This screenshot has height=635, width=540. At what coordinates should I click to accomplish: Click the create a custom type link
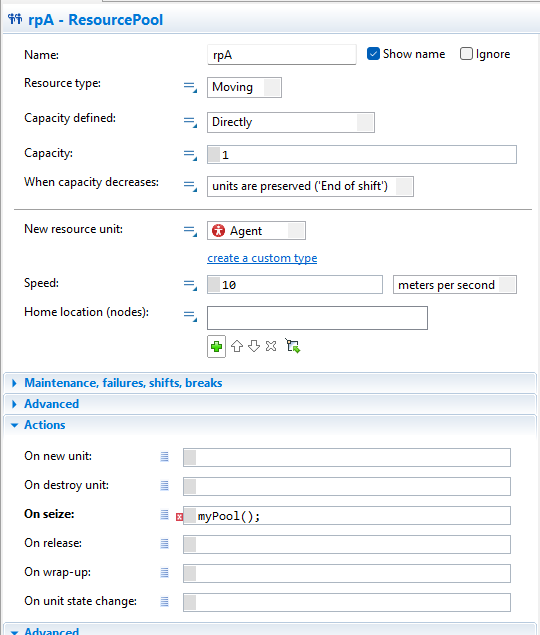(x=262, y=258)
